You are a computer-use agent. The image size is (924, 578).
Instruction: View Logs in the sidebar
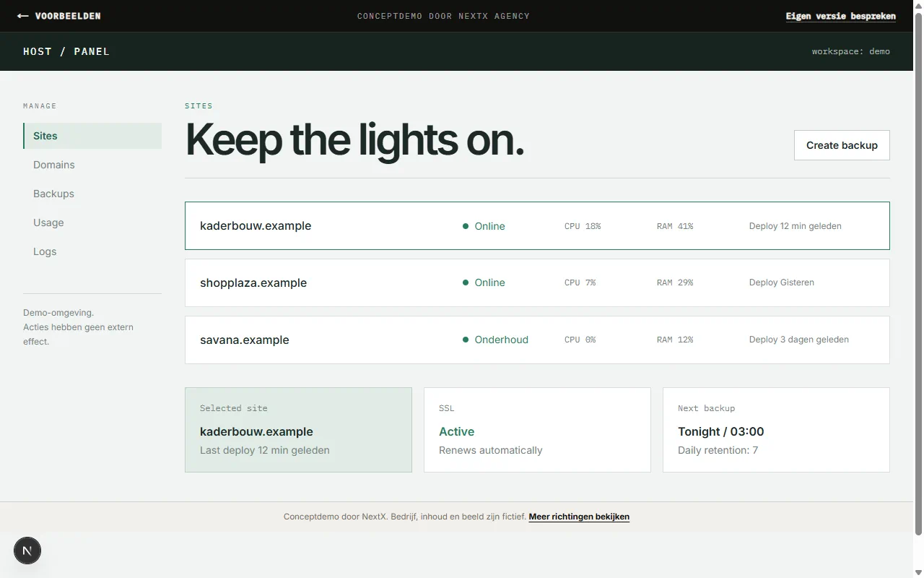(x=92, y=251)
